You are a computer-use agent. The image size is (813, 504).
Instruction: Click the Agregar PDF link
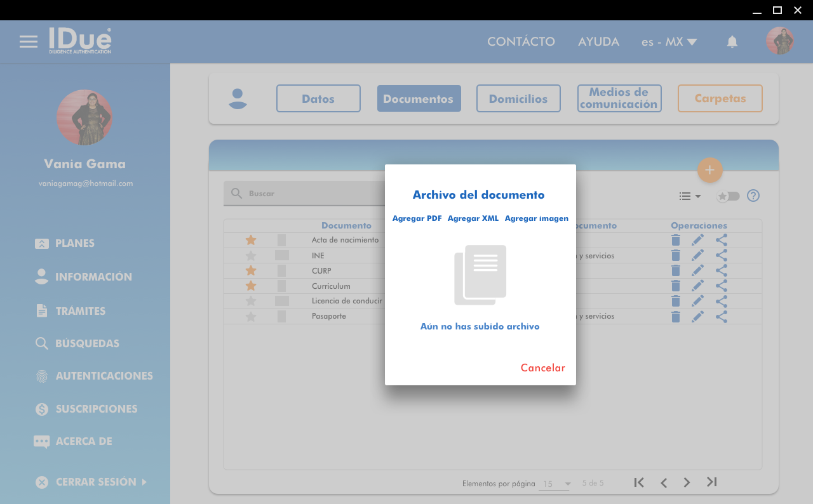[x=417, y=218]
